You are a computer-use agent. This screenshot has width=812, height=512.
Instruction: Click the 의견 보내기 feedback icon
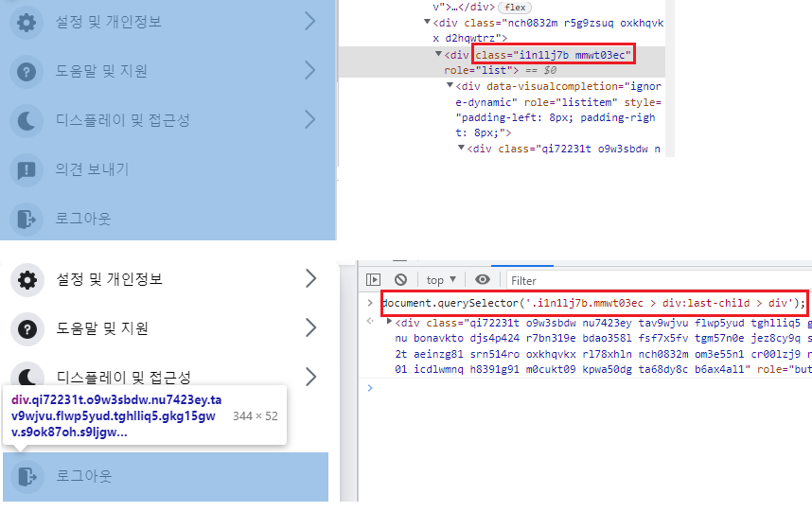pyautogui.click(x=26, y=169)
